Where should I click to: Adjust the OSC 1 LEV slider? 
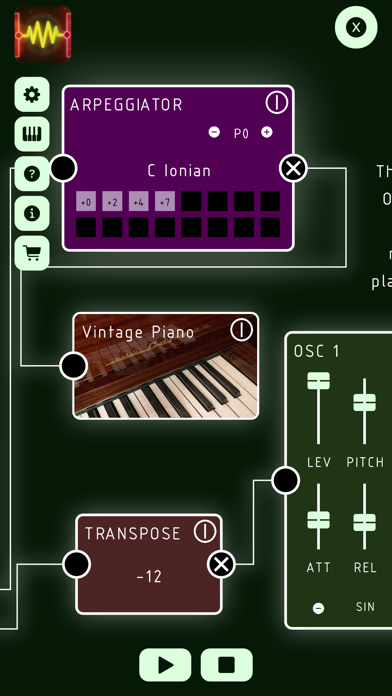click(318, 381)
